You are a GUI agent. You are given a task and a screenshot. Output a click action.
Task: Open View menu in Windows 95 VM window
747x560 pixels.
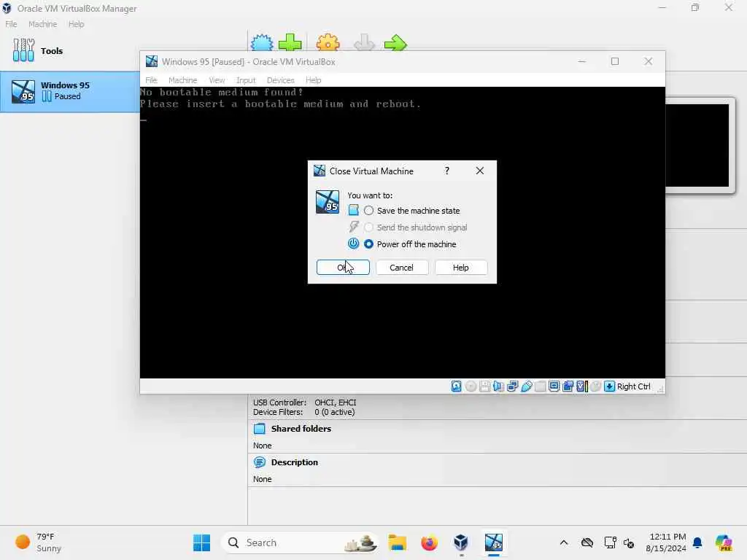[x=217, y=80]
